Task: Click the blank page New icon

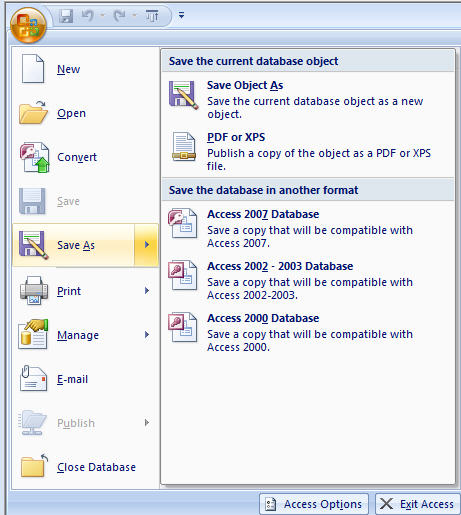Action: [x=33, y=69]
